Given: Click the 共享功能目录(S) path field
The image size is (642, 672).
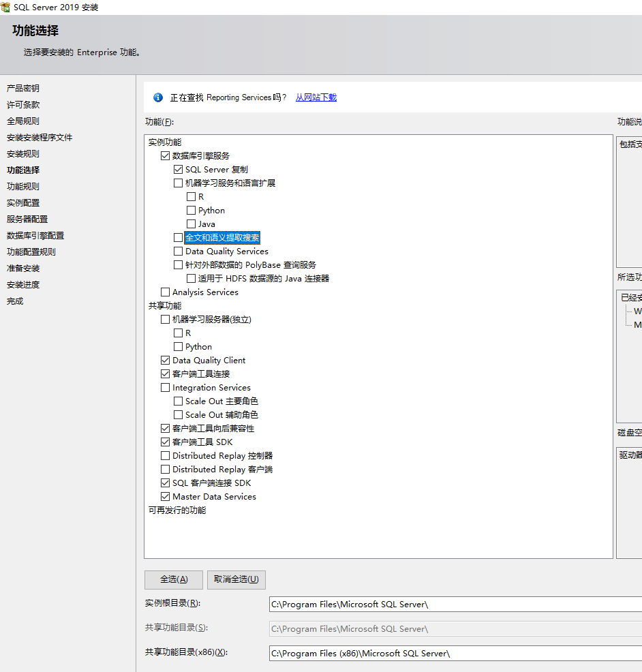Looking at the screenshot, I should tap(455, 628).
